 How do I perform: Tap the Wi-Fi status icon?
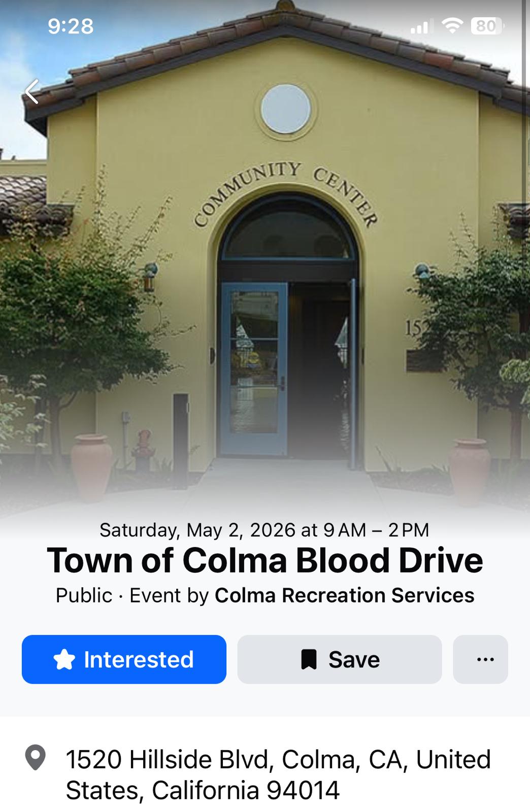452,25
